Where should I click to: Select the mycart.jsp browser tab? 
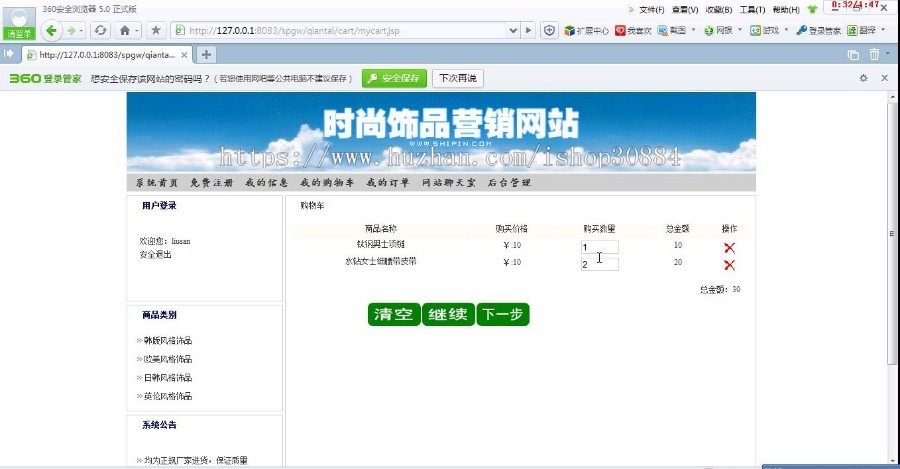pos(107,55)
